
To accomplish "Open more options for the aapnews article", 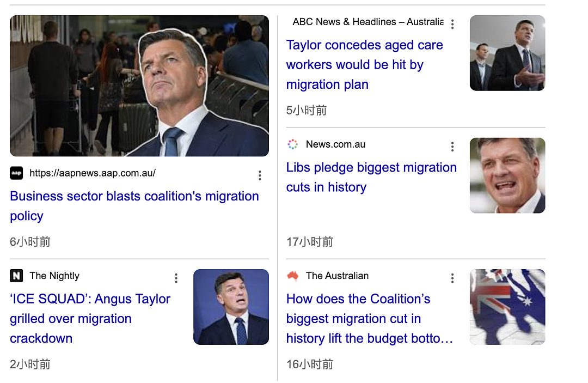I will tap(260, 175).
